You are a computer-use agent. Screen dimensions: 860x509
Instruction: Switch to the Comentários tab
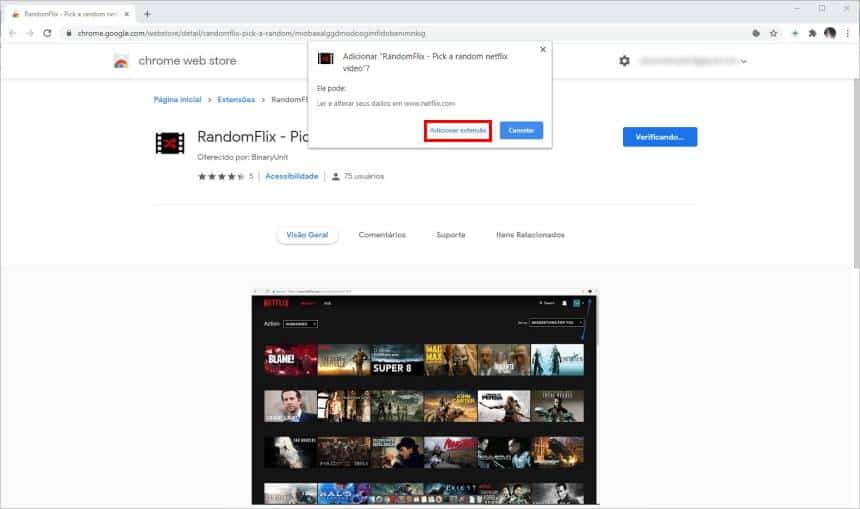(382, 235)
